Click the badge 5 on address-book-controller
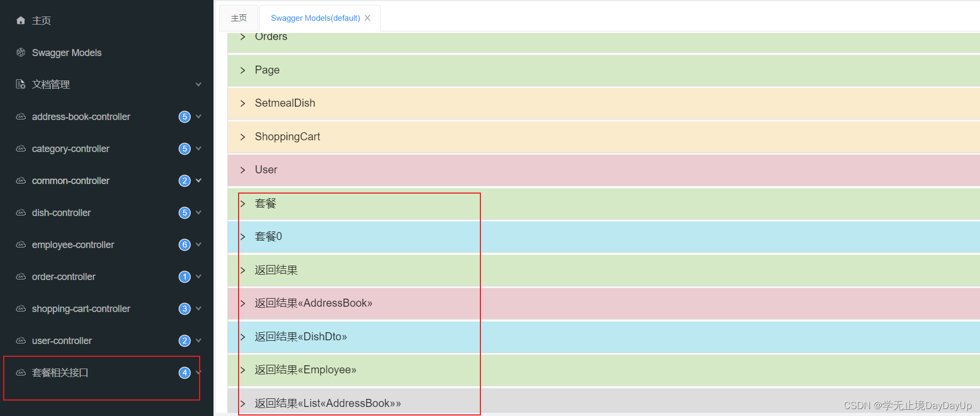 tap(185, 117)
